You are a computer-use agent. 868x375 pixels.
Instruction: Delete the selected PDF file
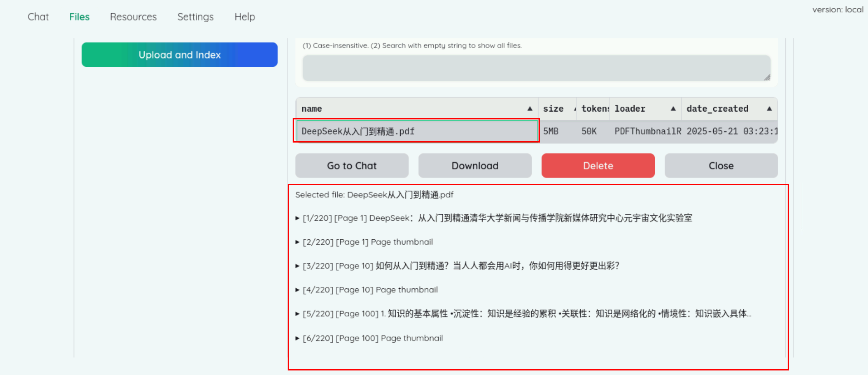point(598,166)
